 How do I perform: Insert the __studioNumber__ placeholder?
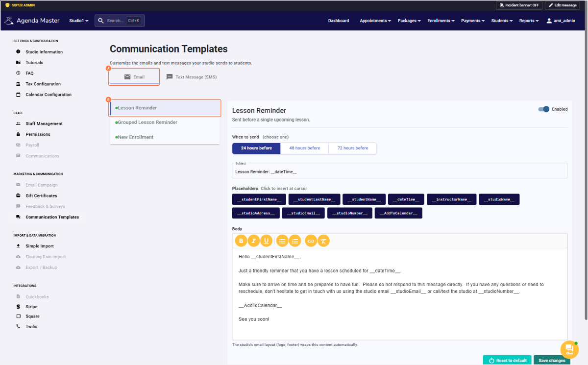350,213
